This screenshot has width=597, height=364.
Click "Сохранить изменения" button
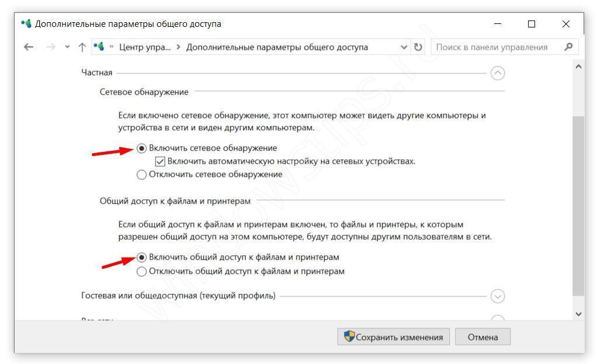(x=393, y=337)
